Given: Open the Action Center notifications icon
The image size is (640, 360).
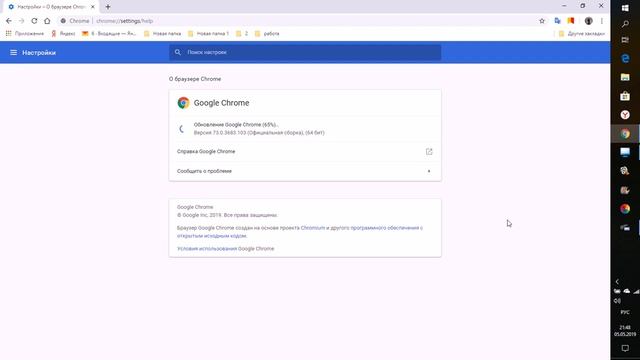Looking at the screenshot, I should coord(625,348).
